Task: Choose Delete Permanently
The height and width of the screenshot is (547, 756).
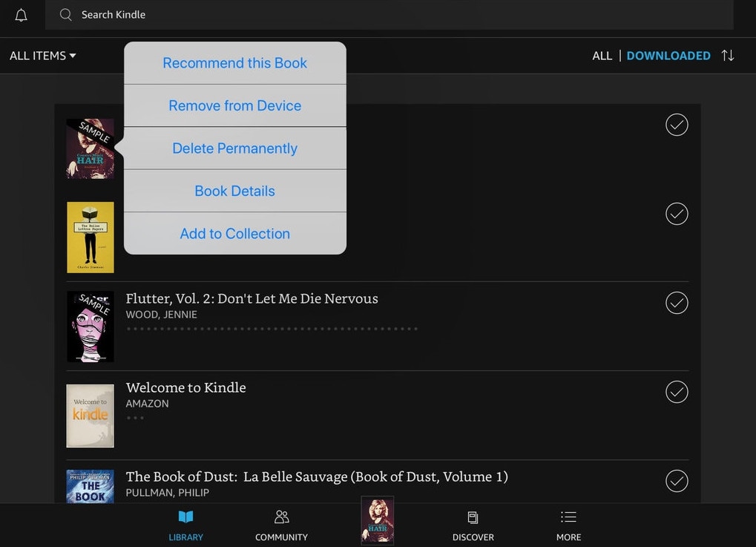Action: coord(234,148)
